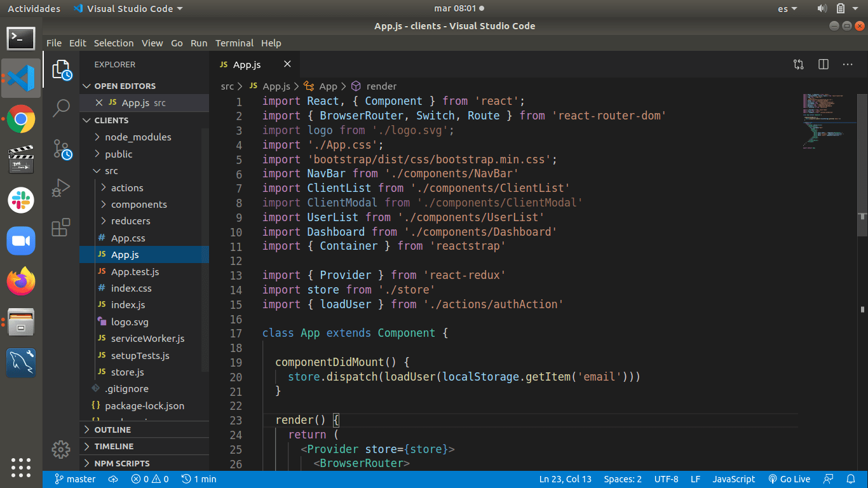The width and height of the screenshot is (868, 488).
Task: Open the Selection menu
Action: (x=114, y=43)
